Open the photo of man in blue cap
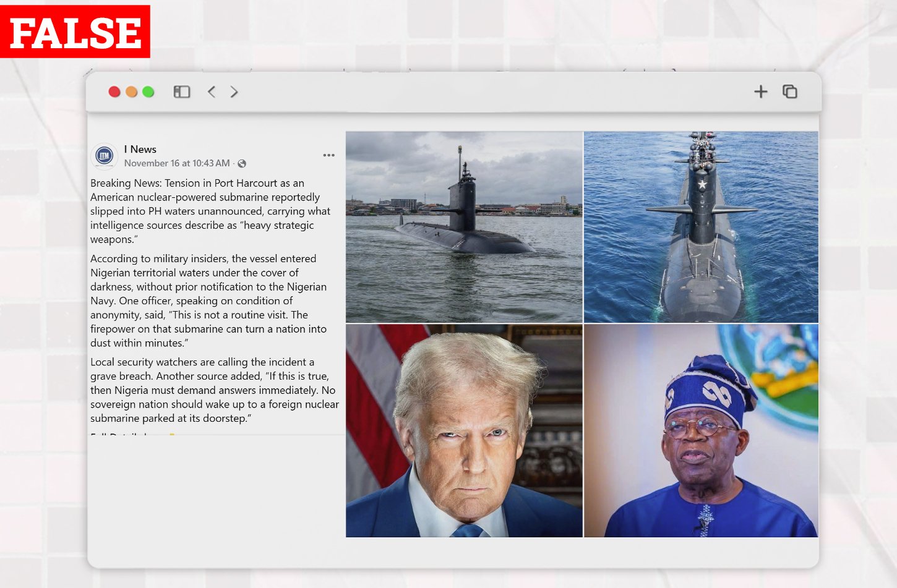This screenshot has width=897, height=588. click(701, 430)
